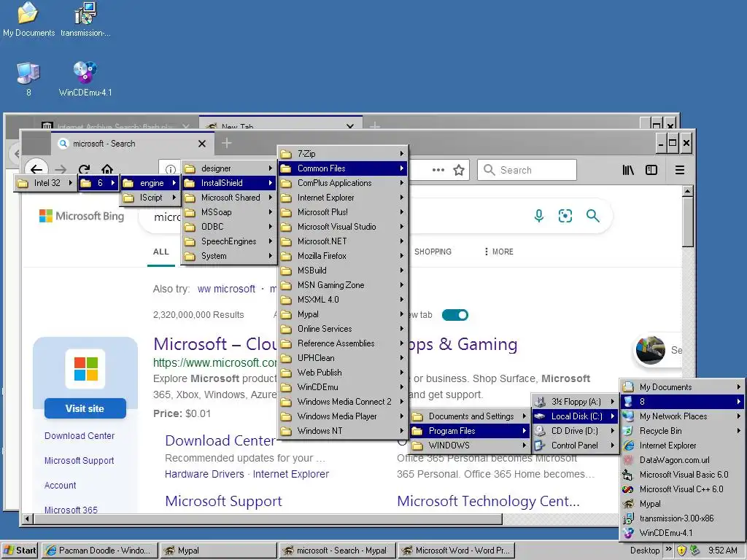Open the Download Center sidebar link
This screenshot has width=747, height=560.
(x=79, y=436)
